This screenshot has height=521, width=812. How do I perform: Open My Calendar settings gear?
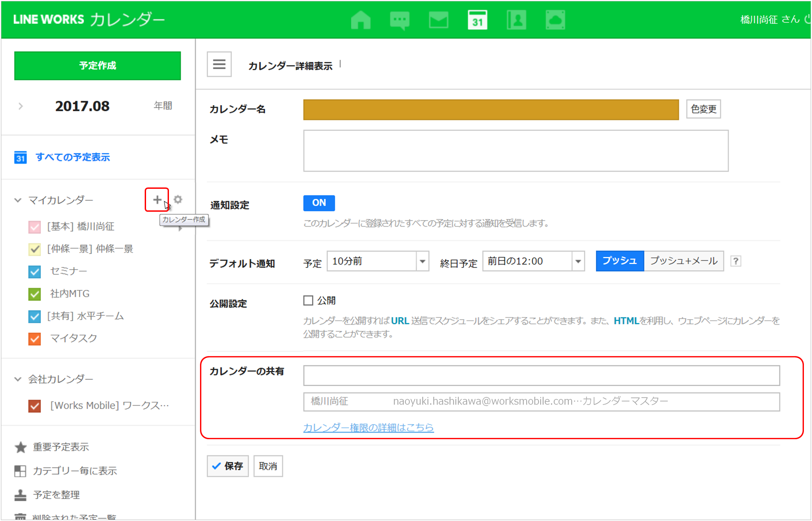pyautogui.click(x=178, y=200)
